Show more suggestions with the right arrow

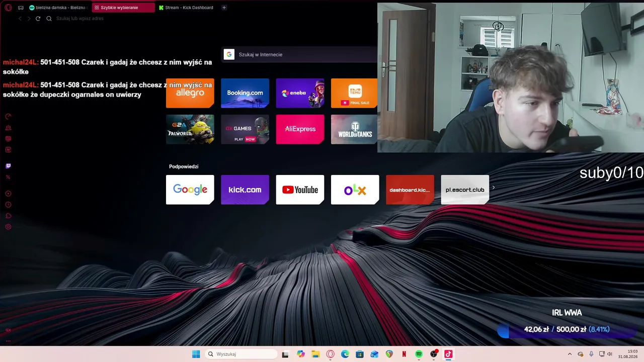pos(493,188)
